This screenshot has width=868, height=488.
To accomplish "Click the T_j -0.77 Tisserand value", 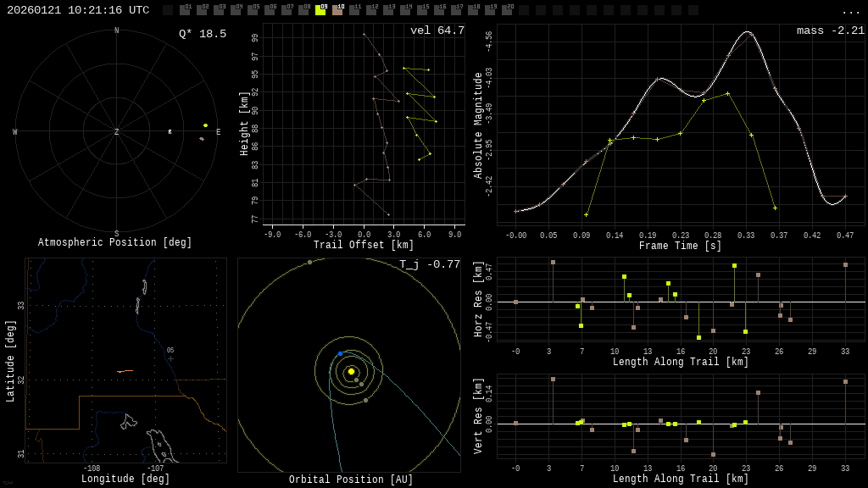I will (430, 265).
